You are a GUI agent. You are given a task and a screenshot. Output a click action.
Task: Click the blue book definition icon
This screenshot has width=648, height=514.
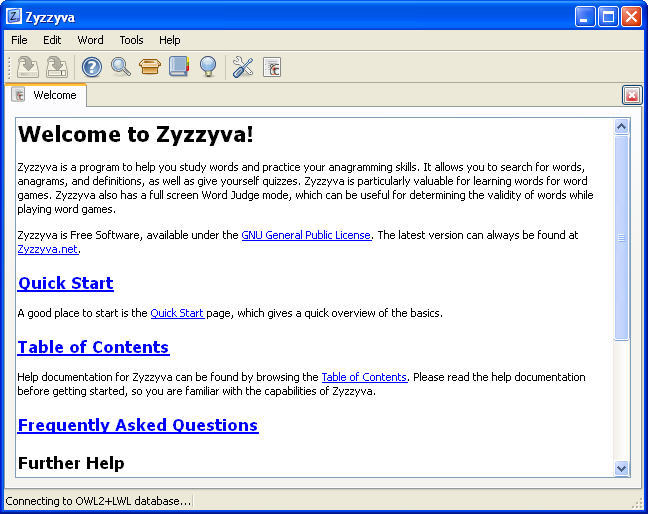(x=179, y=67)
